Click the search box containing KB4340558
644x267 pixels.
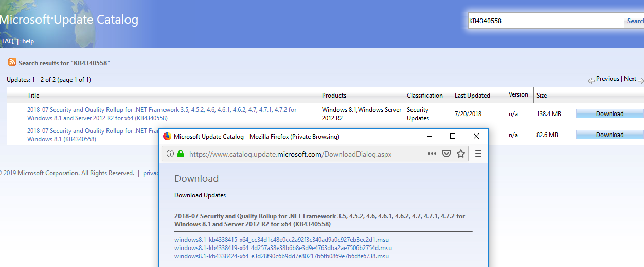click(545, 21)
